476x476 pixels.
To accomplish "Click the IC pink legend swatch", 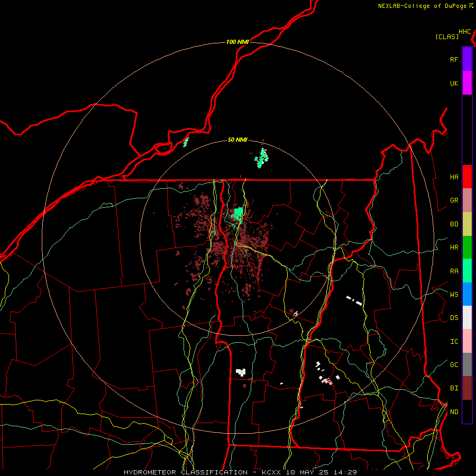I will pos(467,341).
